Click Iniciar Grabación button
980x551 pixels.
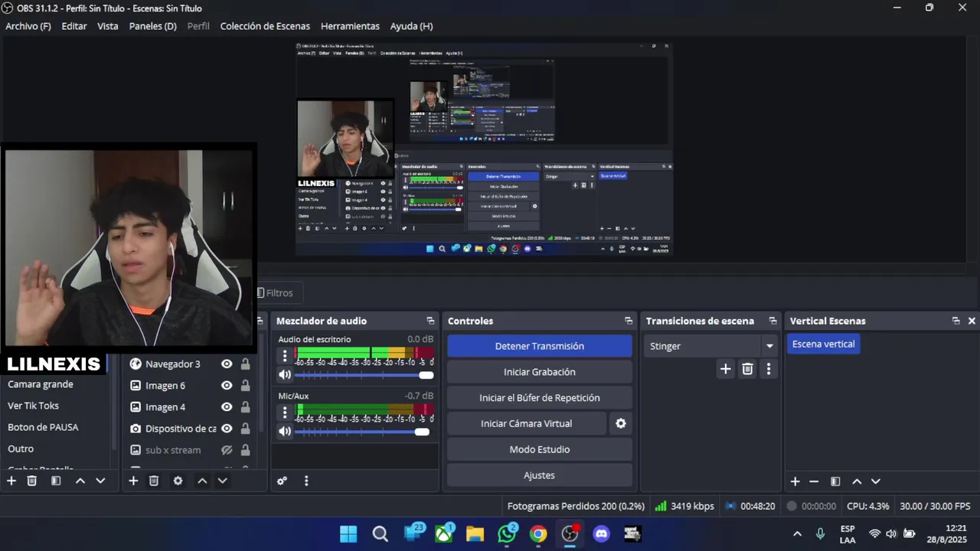(540, 372)
